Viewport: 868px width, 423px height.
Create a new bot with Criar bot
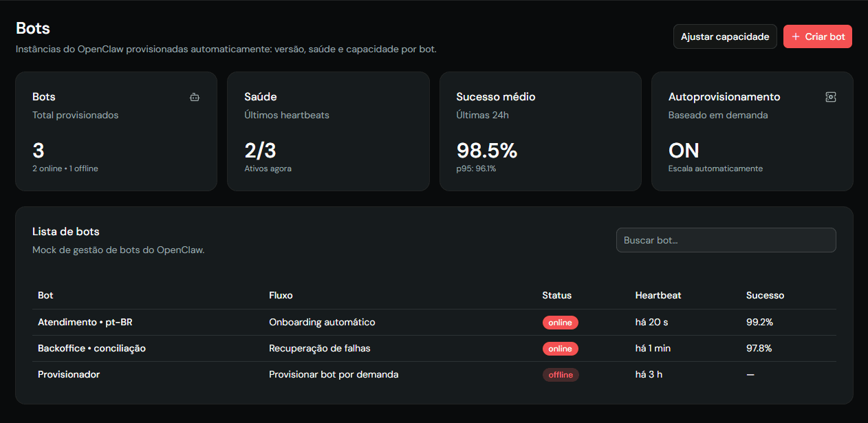[x=818, y=36]
